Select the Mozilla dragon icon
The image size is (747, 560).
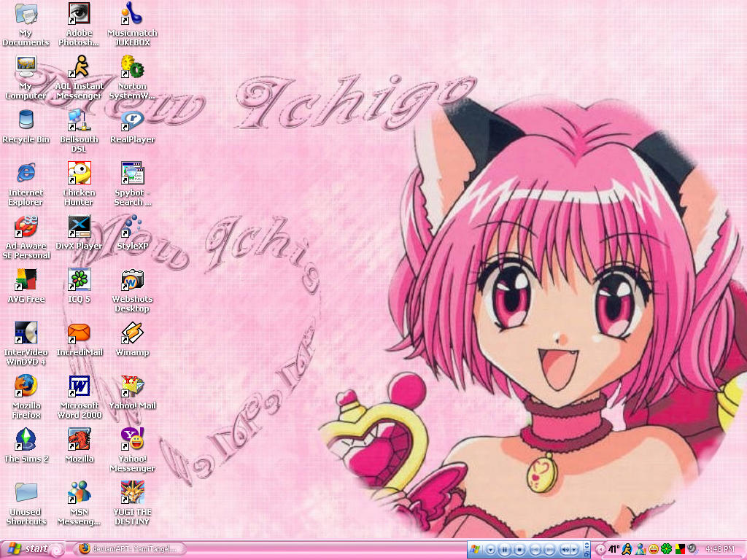[x=79, y=446]
